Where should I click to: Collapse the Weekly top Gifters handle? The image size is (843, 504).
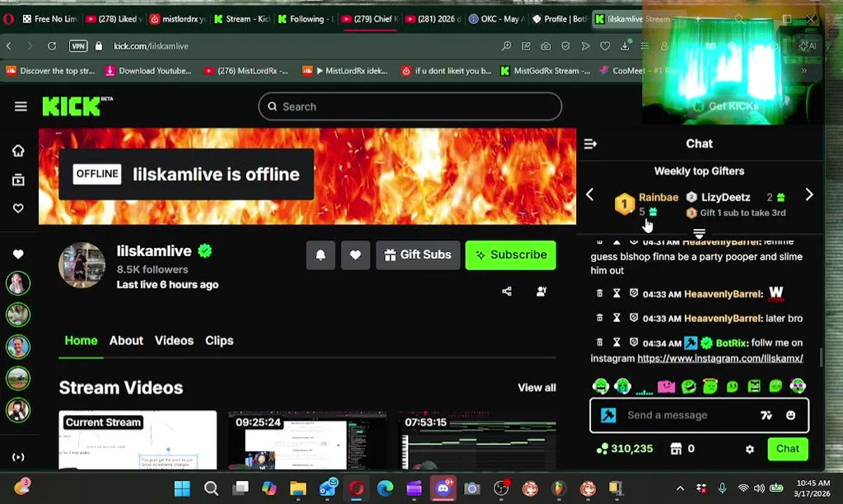699,233
